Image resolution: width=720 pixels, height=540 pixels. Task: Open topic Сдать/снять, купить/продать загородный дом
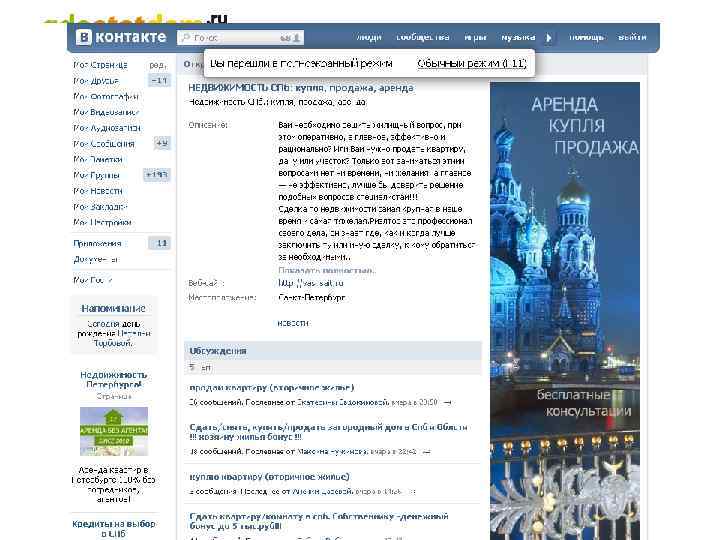pyautogui.click(x=328, y=432)
